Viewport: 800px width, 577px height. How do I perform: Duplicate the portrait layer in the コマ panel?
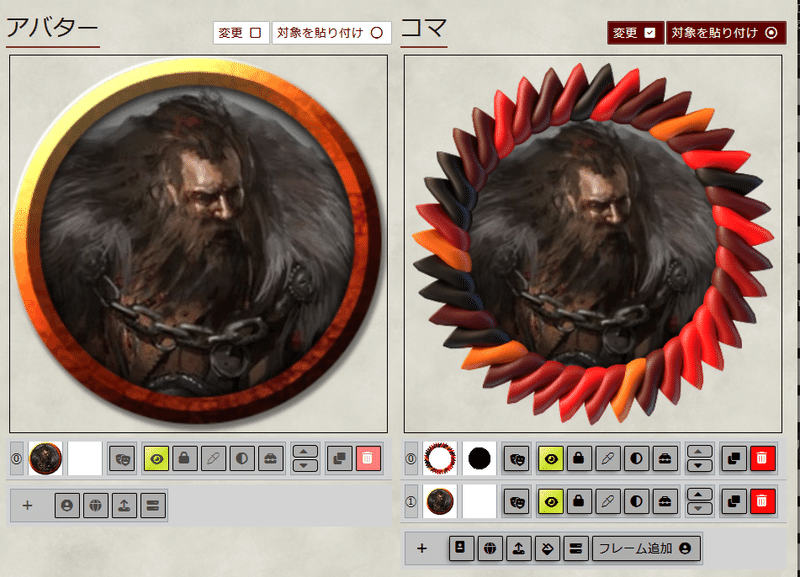pos(732,500)
